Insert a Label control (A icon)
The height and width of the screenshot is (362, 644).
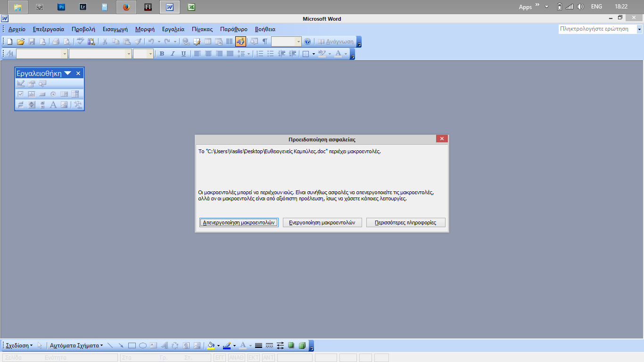[53, 105]
